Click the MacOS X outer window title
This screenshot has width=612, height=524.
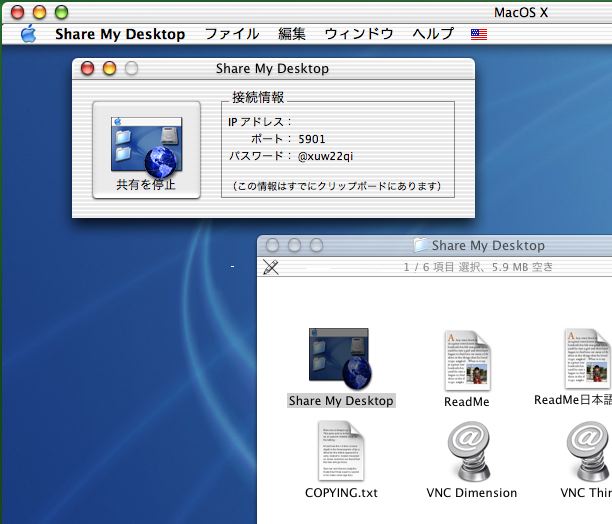(x=521, y=12)
